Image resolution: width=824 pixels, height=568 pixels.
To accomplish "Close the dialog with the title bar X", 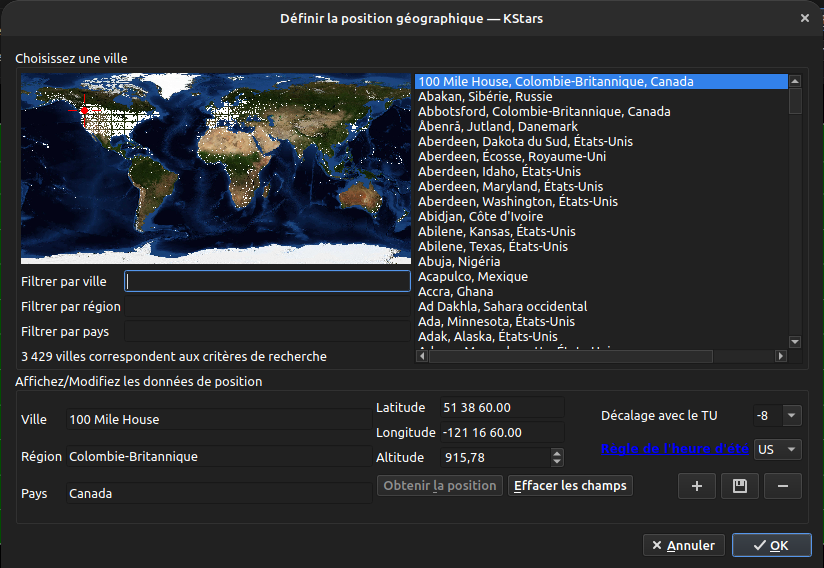I will (x=805, y=17).
